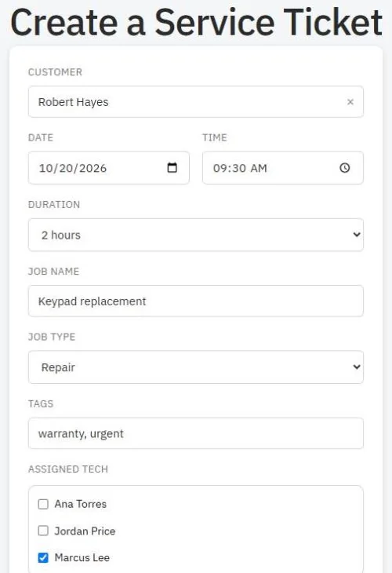This screenshot has height=573, width=392.
Task: Click the Tags field with warranty, urgent
Action: pyautogui.click(x=196, y=433)
